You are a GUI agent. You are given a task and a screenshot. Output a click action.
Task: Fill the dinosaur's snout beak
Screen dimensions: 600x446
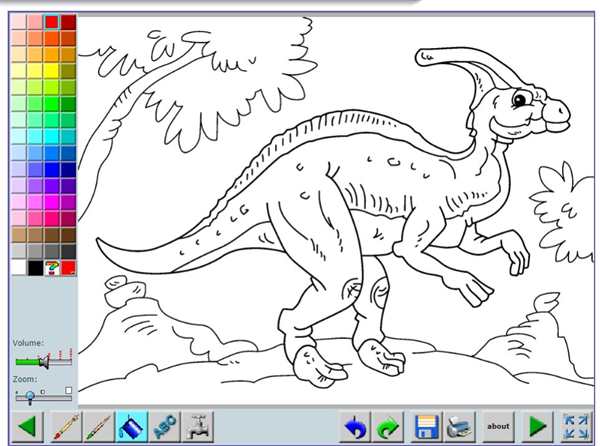point(557,111)
